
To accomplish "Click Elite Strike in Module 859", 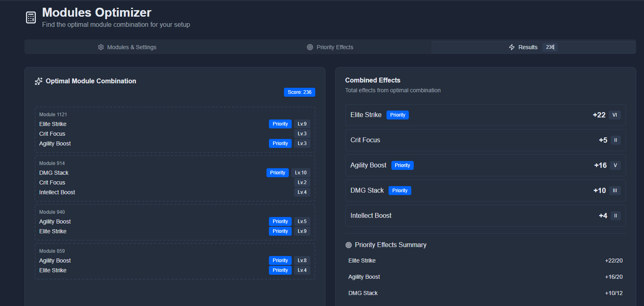I will 53,270.
